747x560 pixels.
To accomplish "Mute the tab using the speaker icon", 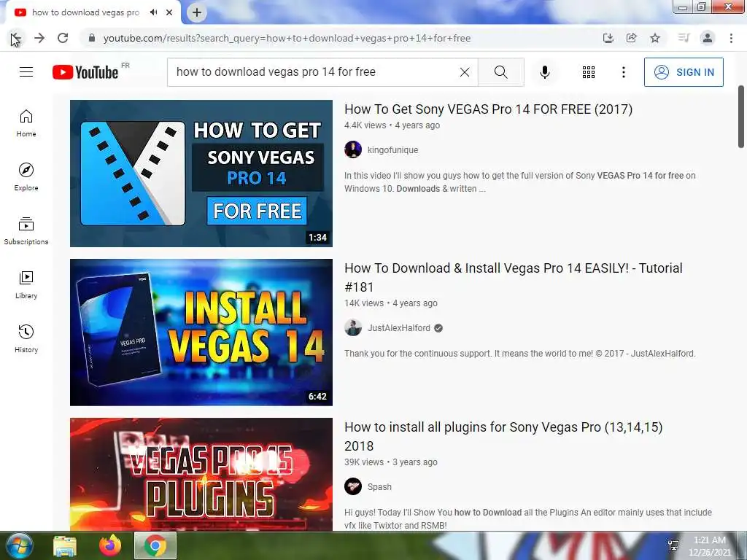I will click(x=153, y=12).
